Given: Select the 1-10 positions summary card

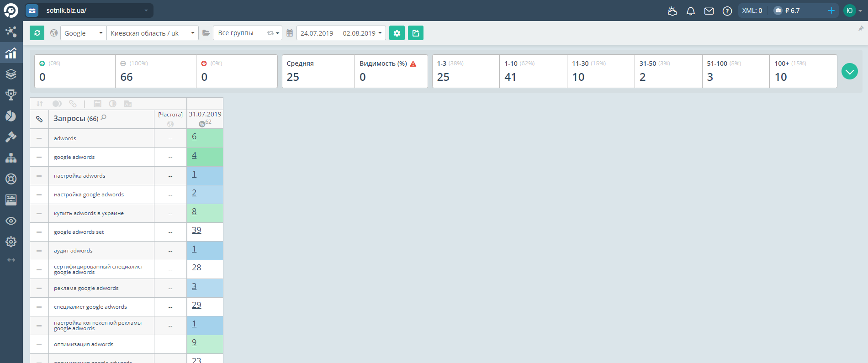Looking at the screenshot, I should pyautogui.click(x=534, y=71).
